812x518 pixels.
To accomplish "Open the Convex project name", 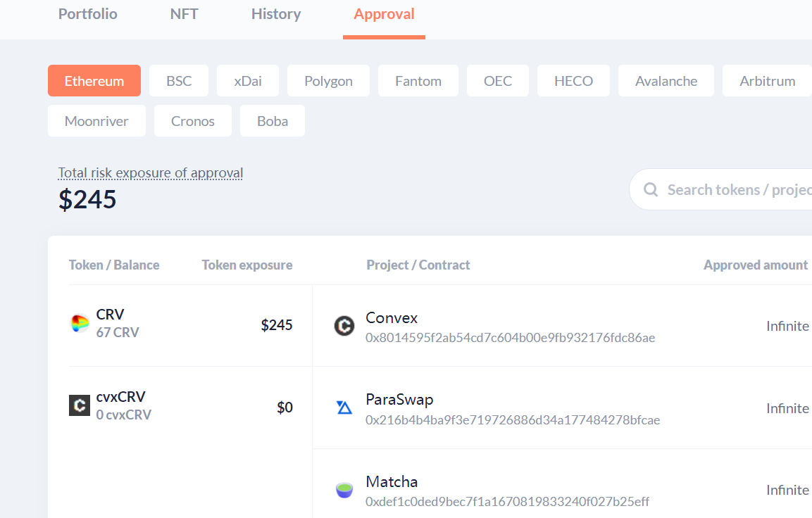I will point(392,317).
